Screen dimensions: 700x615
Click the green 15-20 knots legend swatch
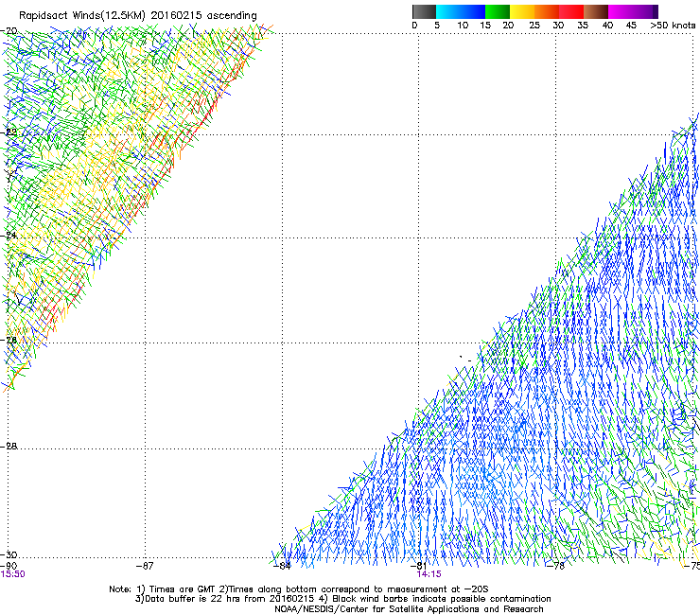click(498, 11)
